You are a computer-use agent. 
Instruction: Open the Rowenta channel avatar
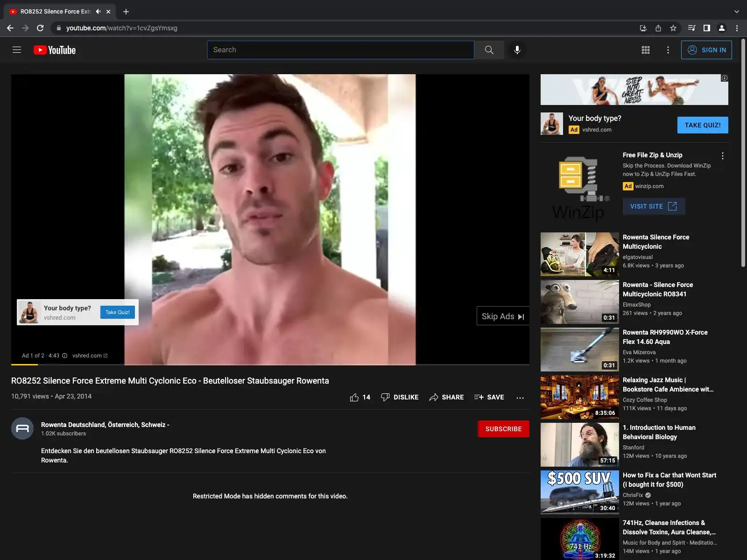point(22,428)
